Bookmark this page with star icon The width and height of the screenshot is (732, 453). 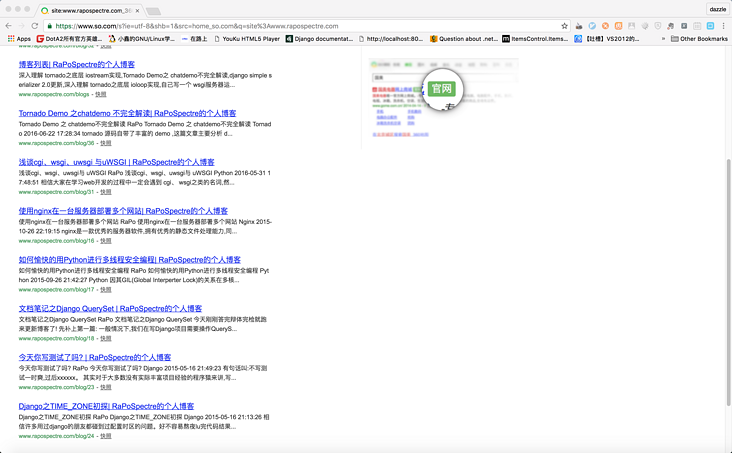click(564, 26)
